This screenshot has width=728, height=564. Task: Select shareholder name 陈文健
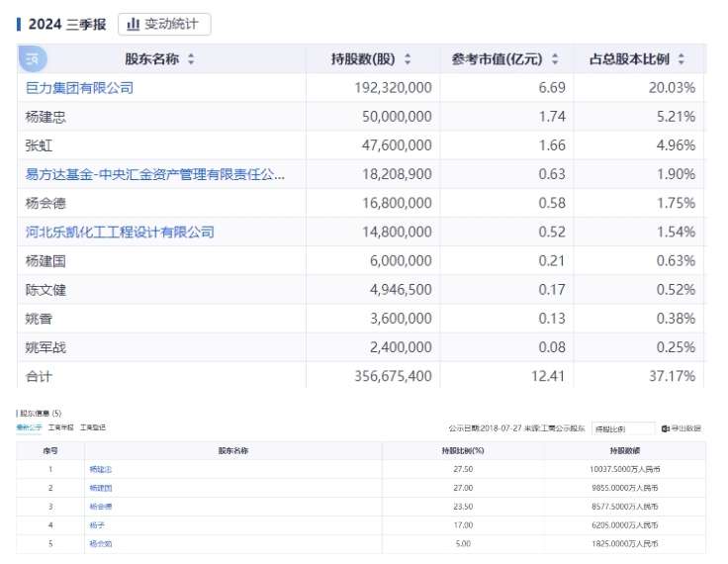tap(45, 290)
